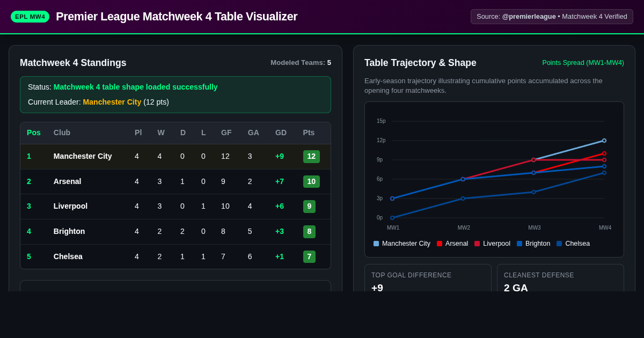Screen dimensions: 644x338
Task: Click the GD column header
Action: pyautogui.click(x=281, y=133)
